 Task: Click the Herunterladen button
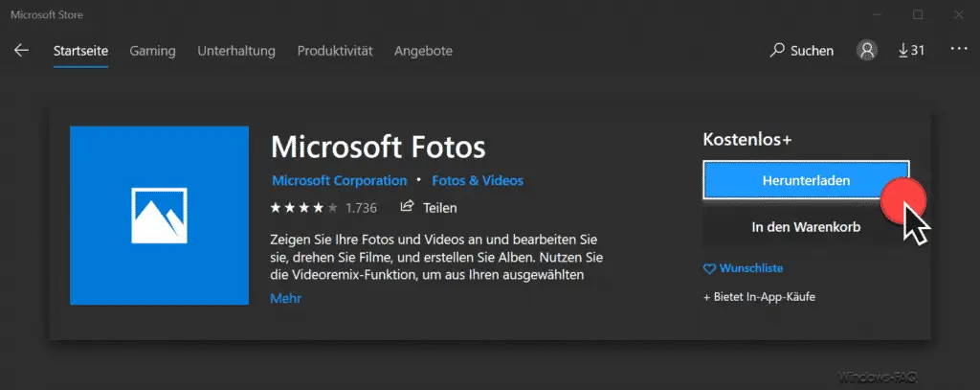[x=806, y=180]
